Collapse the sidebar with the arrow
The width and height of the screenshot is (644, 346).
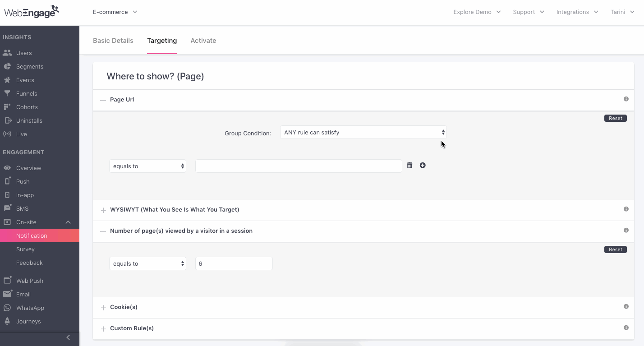pos(68,337)
